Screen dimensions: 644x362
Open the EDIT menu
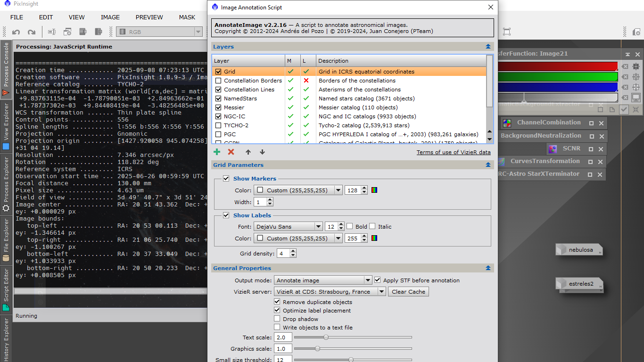pos(46,17)
